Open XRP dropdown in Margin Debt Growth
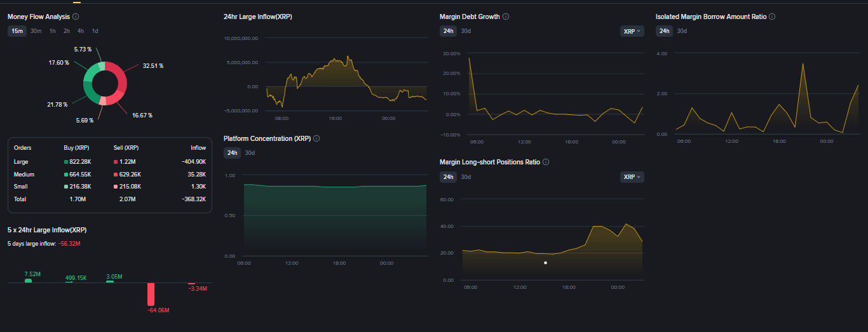This screenshot has height=332, width=868. click(x=632, y=31)
